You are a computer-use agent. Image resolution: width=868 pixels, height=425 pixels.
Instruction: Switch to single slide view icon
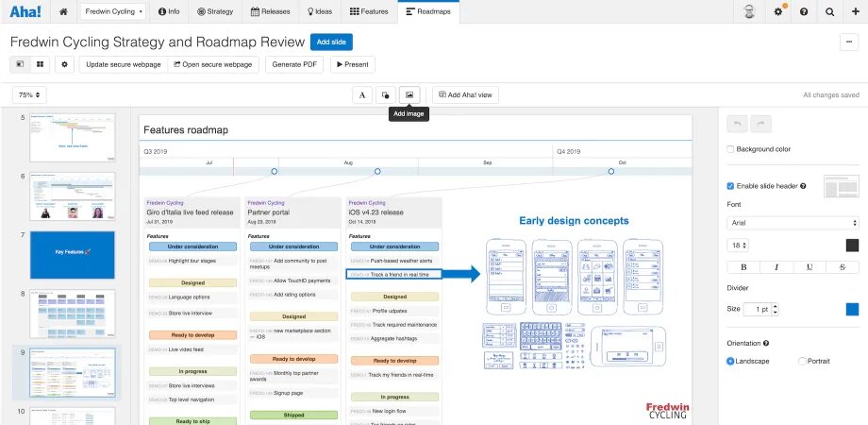click(20, 64)
